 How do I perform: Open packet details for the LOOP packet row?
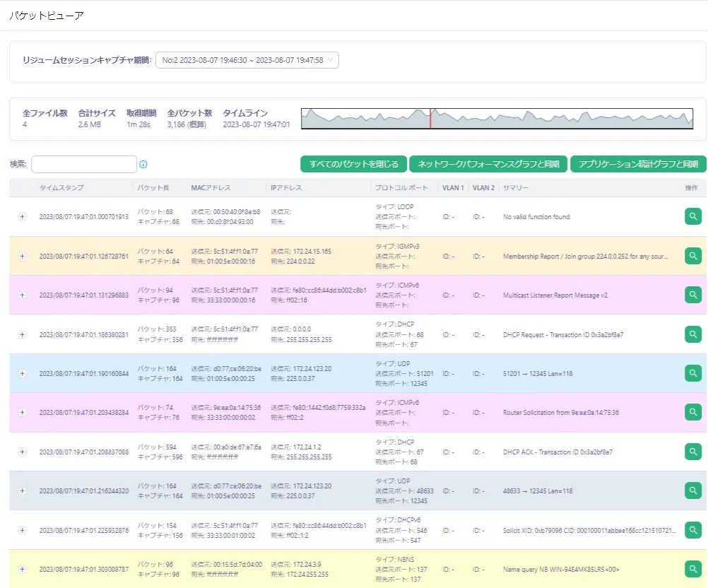click(692, 216)
